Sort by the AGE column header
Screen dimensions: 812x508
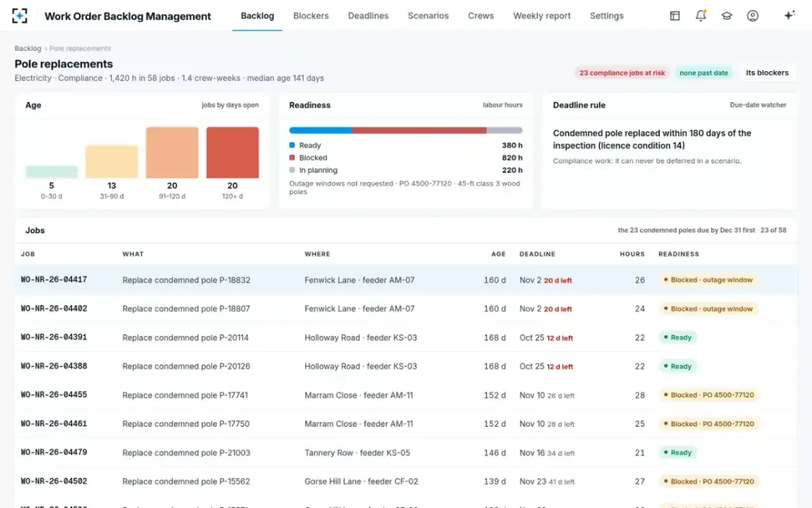pos(499,254)
